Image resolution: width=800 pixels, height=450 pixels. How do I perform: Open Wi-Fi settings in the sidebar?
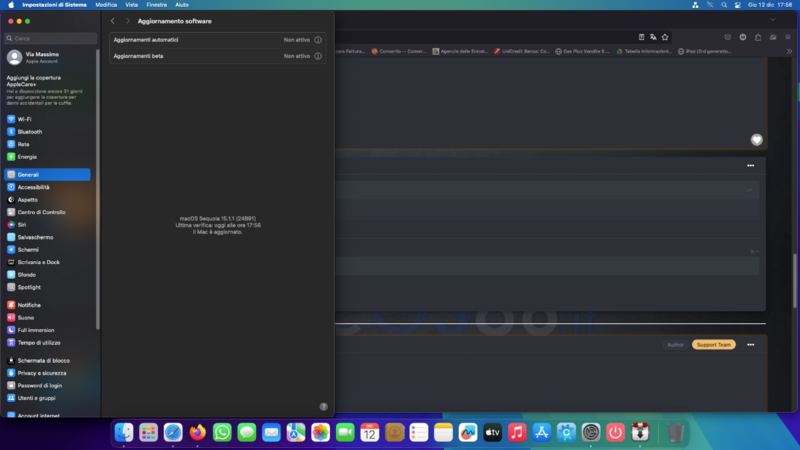point(24,119)
